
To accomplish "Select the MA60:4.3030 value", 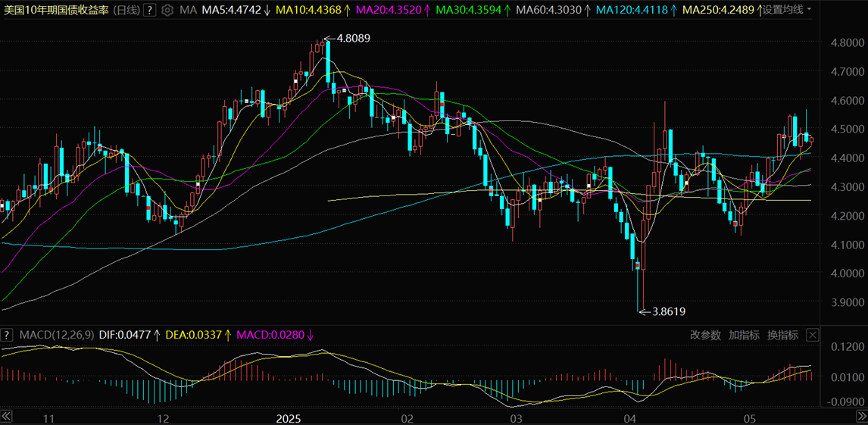I will 548,9.
